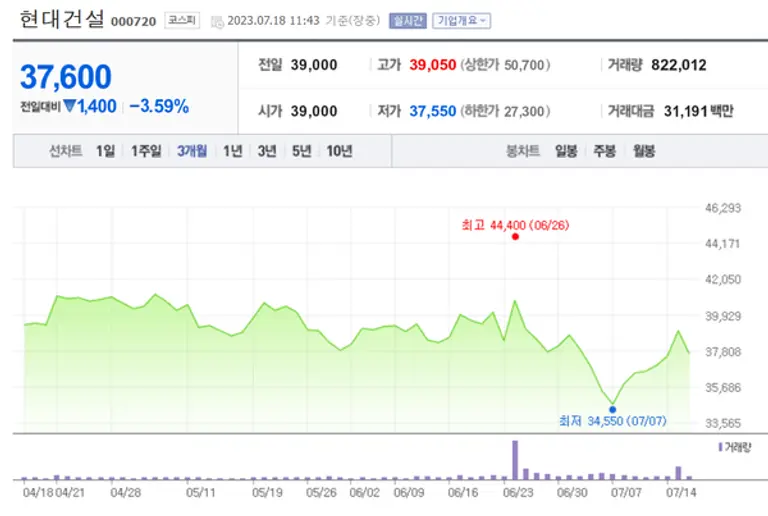Open the 주봉 weekly candlestick chart
The width and height of the screenshot is (768, 516).
tap(604, 151)
